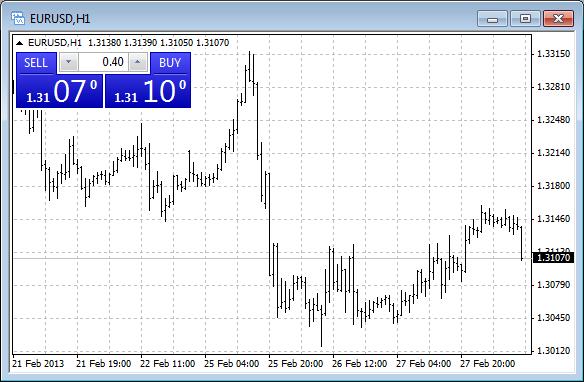Screen dimensions: 584x382
Task: Click the 25 Feb 04:00 time label
Action: pyautogui.click(x=232, y=364)
